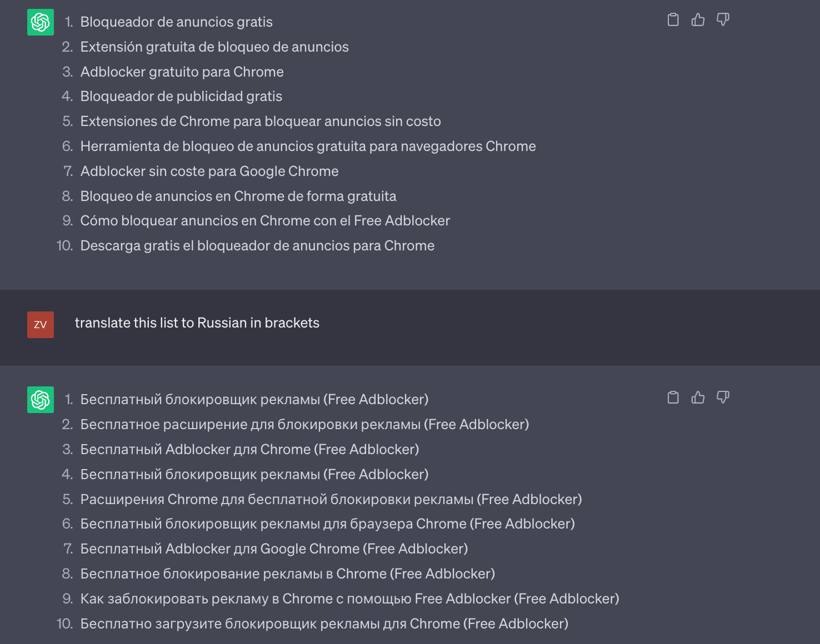Like the Russian translation response
This screenshot has width=820, height=644.
698,398
